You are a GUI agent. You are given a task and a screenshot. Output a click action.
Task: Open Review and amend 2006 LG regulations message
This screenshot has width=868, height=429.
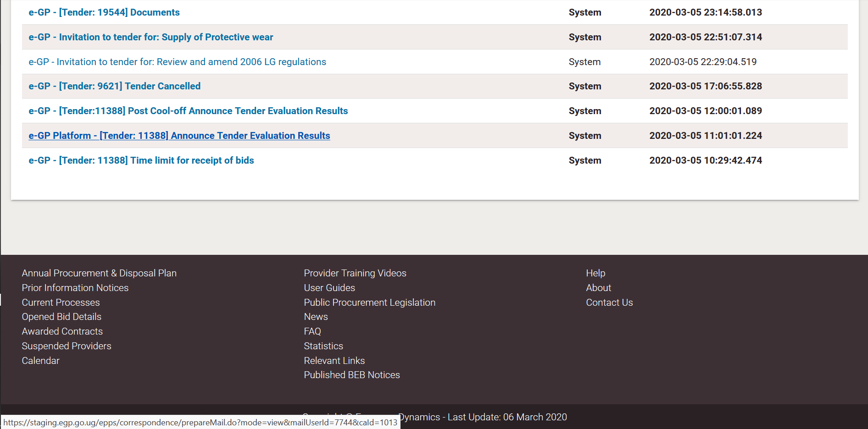click(x=177, y=62)
